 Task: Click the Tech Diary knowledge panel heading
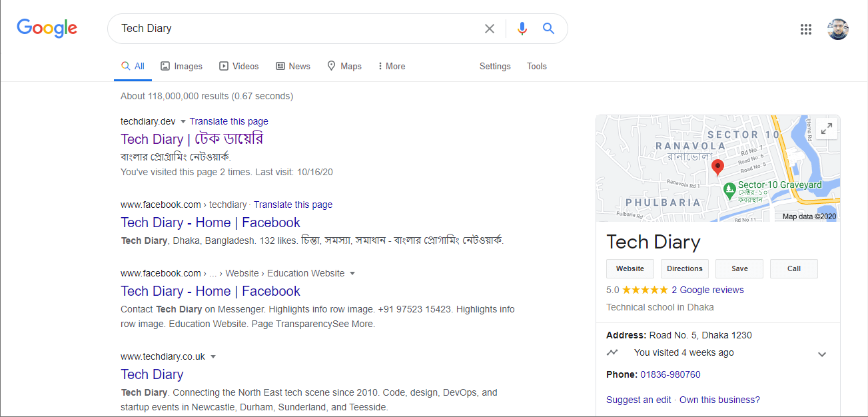coord(653,242)
